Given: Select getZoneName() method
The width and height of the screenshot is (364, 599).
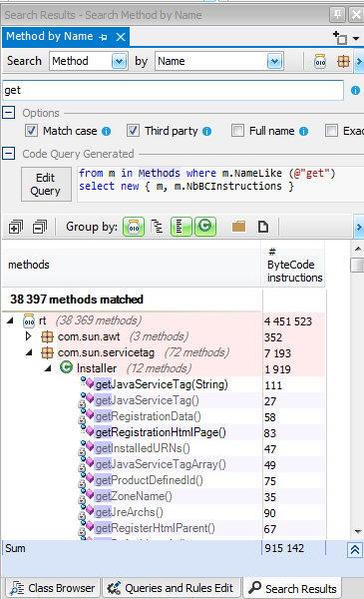Looking at the screenshot, I should point(134,496).
